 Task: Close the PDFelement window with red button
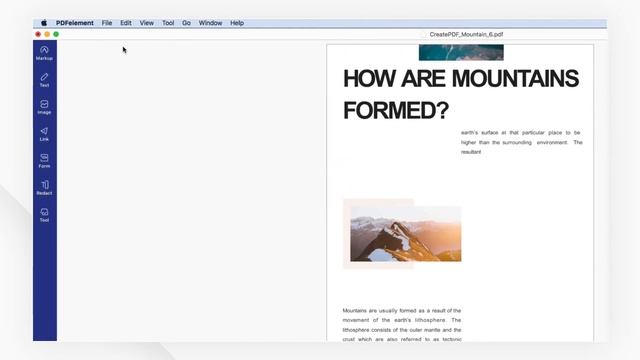38,34
